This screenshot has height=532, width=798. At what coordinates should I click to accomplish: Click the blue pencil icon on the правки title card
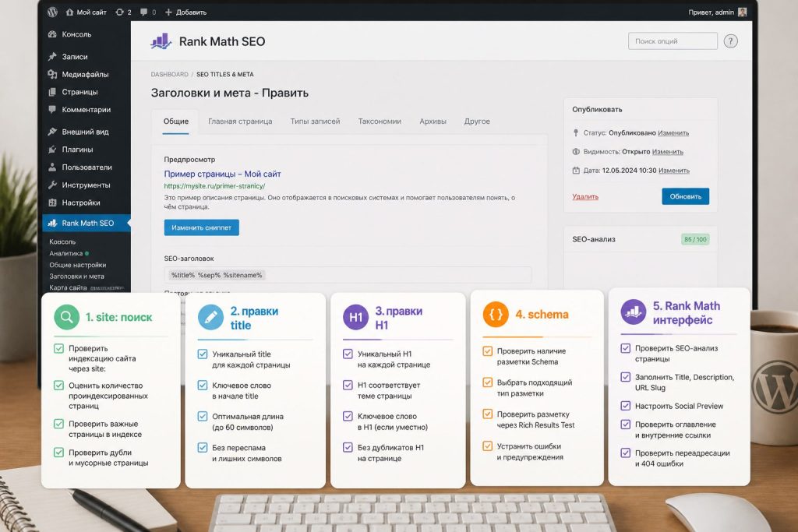(210, 317)
